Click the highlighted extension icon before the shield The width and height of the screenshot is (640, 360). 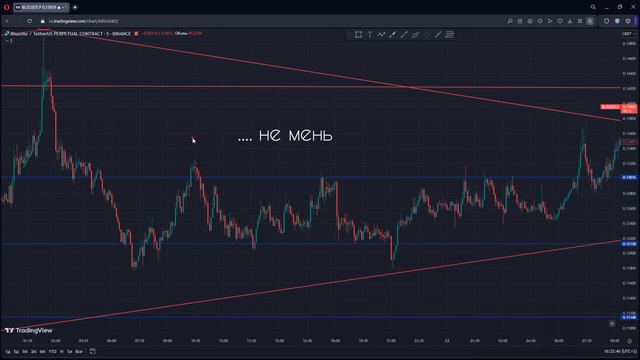(590, 21)
